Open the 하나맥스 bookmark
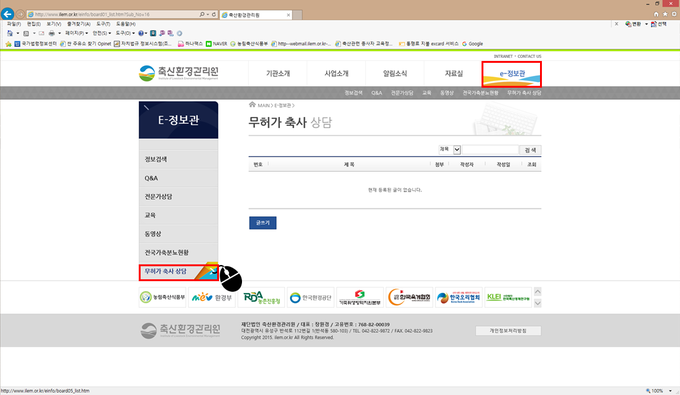The width and height of the screenshot is (680, 395). click(190, 44)
